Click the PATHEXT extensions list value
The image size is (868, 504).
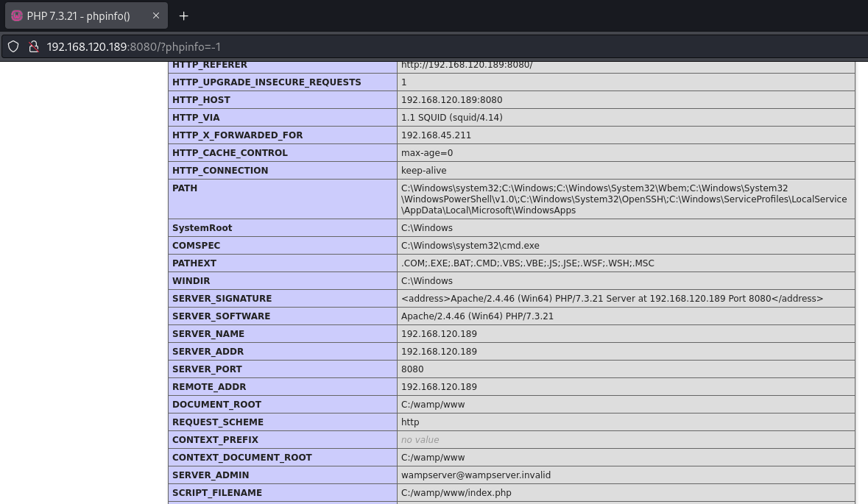(527, 263)
